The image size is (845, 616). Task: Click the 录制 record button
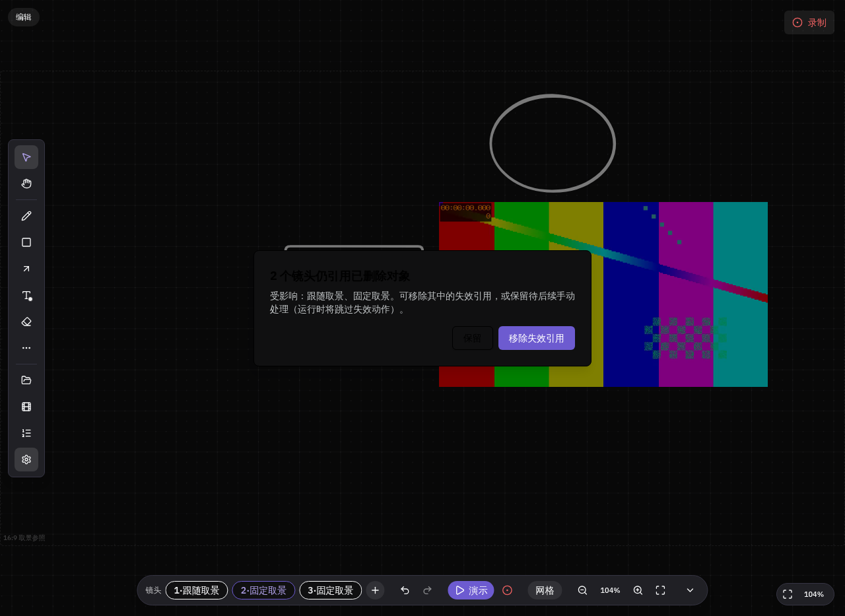pos(809,22)
